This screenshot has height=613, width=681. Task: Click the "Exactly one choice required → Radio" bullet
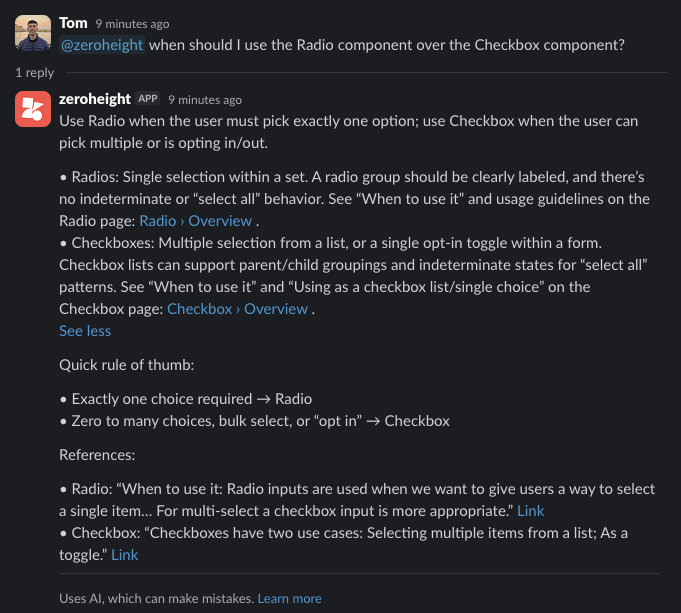[185, 399]
